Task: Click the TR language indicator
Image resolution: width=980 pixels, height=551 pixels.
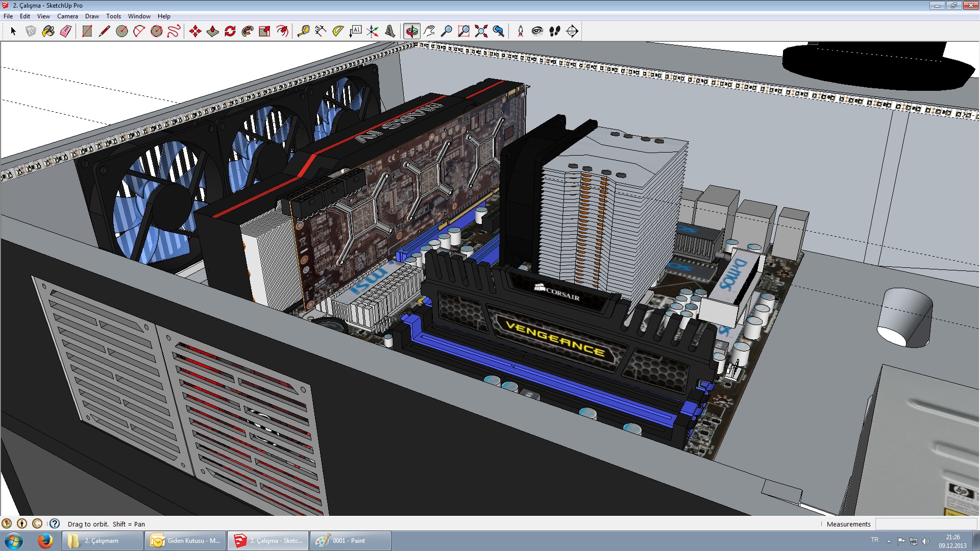Action: coord(874,540)
